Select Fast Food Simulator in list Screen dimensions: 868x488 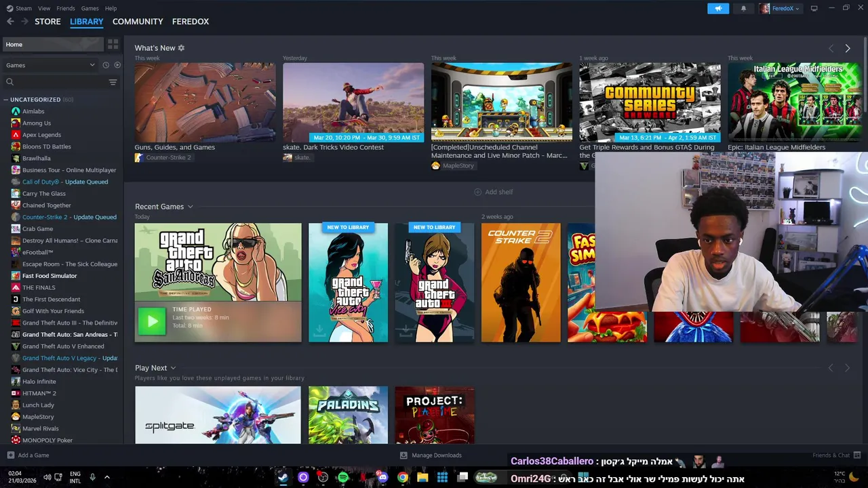click(50, 276)
